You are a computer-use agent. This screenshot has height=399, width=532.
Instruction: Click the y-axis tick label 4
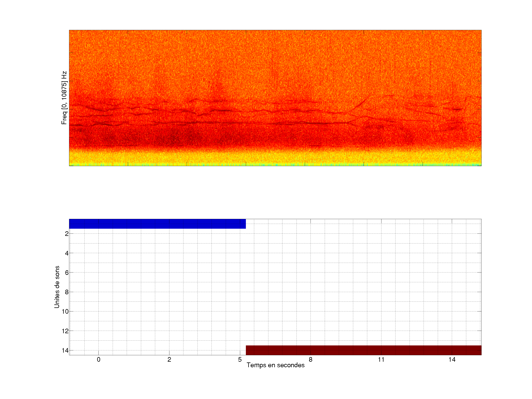pyautogui.click(x=67, y=253)
